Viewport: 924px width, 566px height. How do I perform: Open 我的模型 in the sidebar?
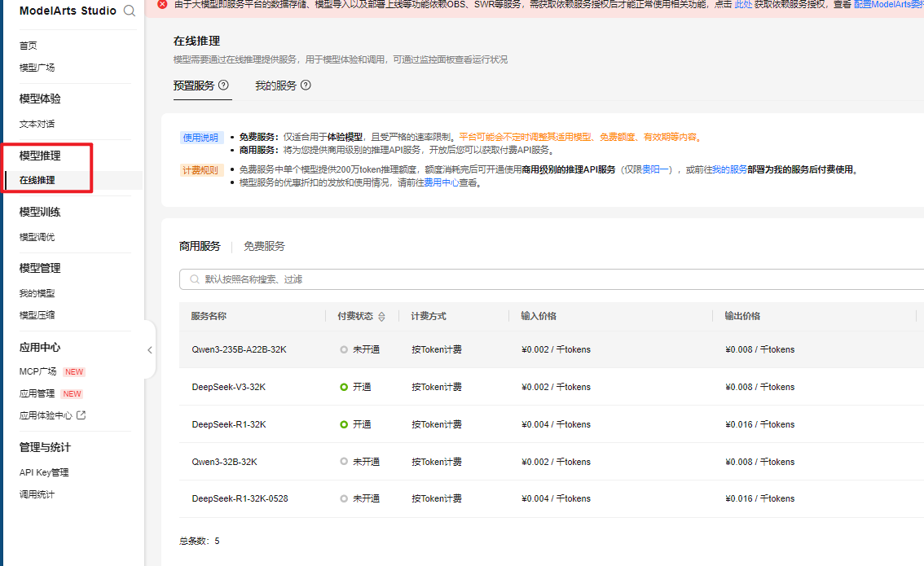[x=37, y=293]
